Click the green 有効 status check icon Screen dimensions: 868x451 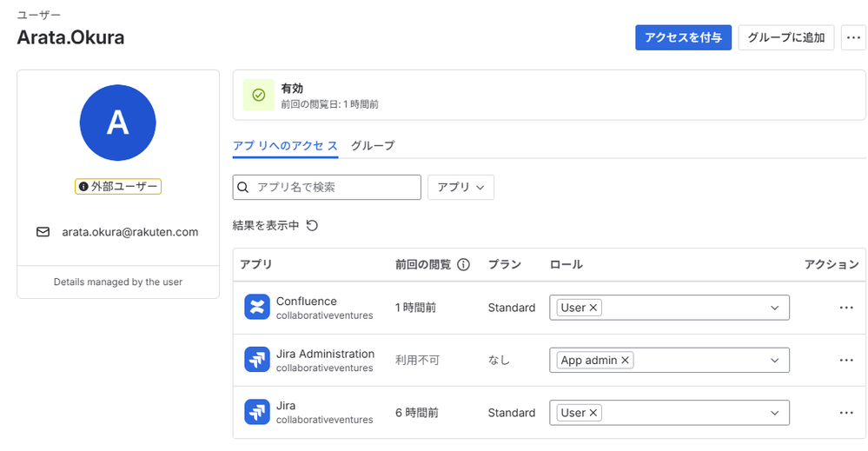(x=259, y=96)
